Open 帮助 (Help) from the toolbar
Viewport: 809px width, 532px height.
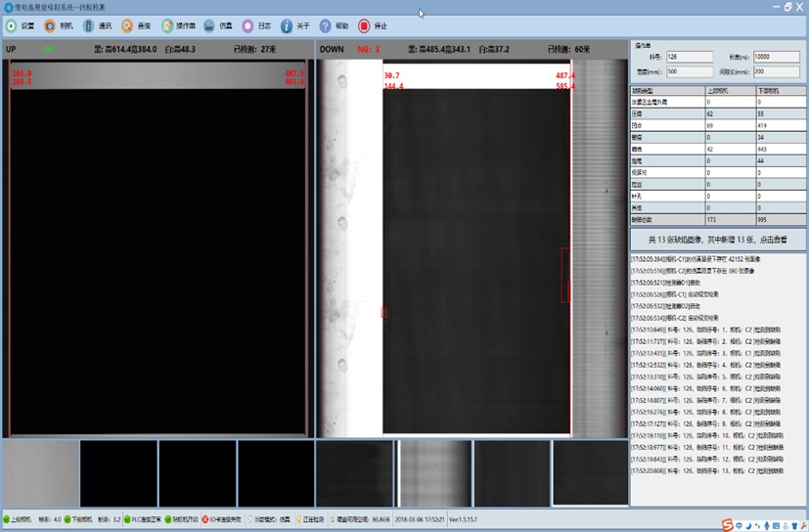click(x=334, y=26)
